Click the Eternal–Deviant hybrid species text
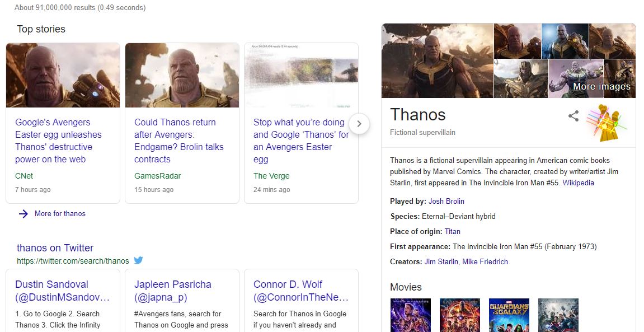 (459, 217)
